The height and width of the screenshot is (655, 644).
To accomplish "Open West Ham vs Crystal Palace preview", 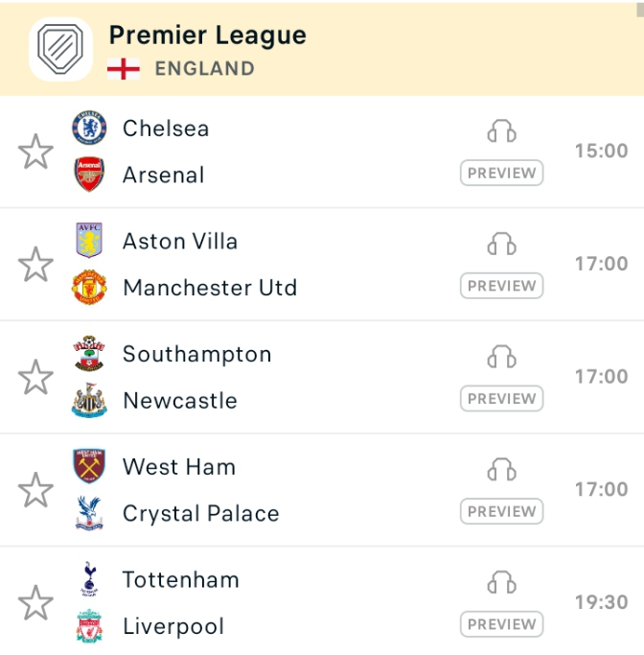I will [501, 511].
